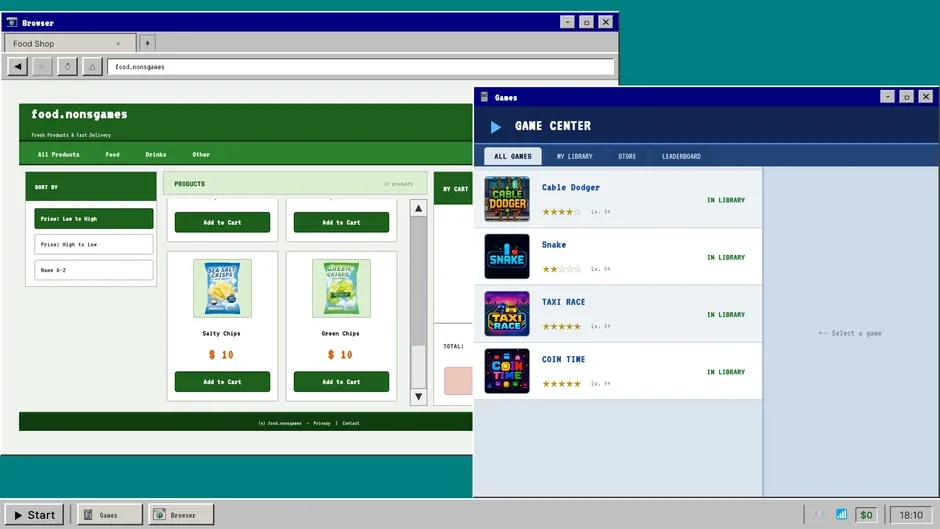Screen dimensions: 940x529
Task: Select the Name A-Z sort option
Action: [x=94, y=270]
